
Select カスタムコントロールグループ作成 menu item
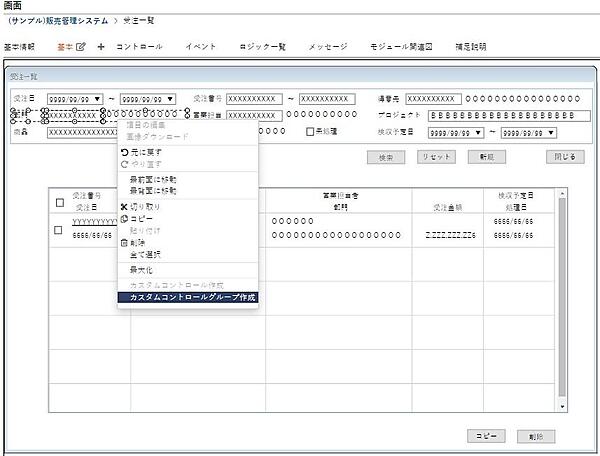click(x=187, y=297)
